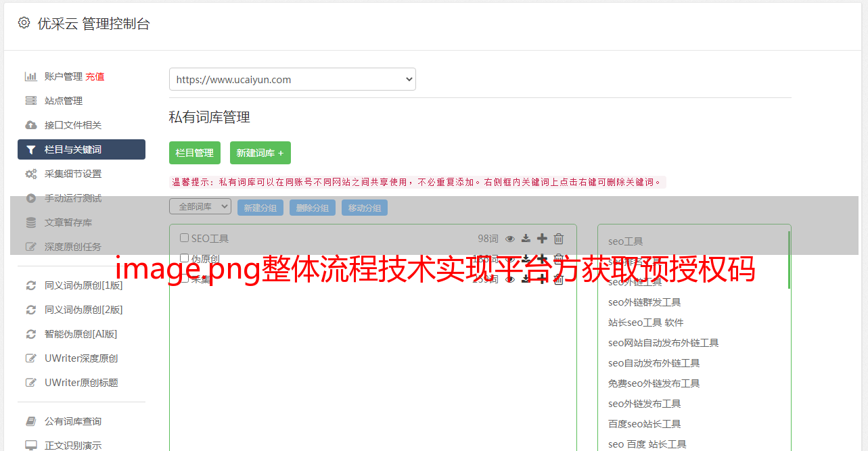This screenshot has width=868, height=451.
Task: Select keyword 免费seo外链发布工具
Action: click(x=654, y=383)
